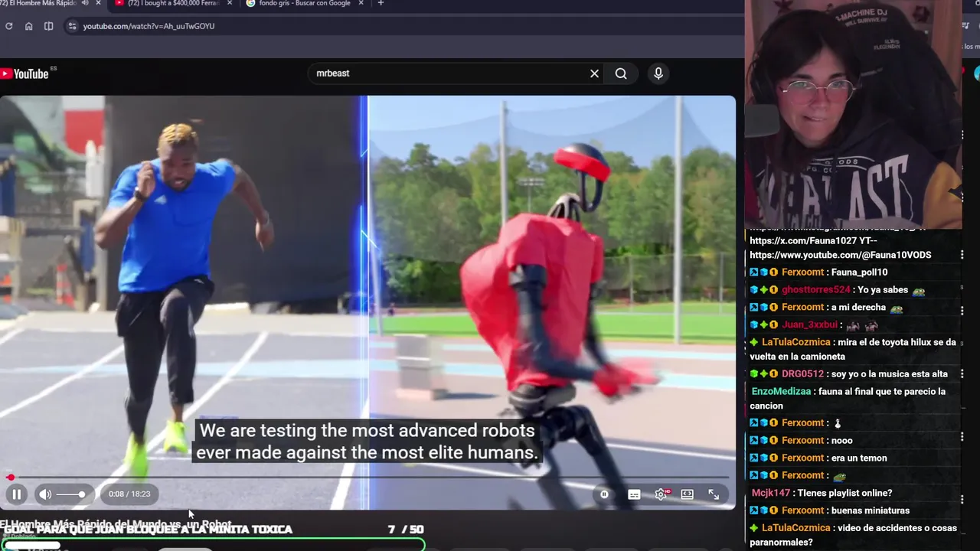This screenshot has height=551, width=980.
Task: Close the El Hombre Más Rápido tab
Action: click(98, 3)
